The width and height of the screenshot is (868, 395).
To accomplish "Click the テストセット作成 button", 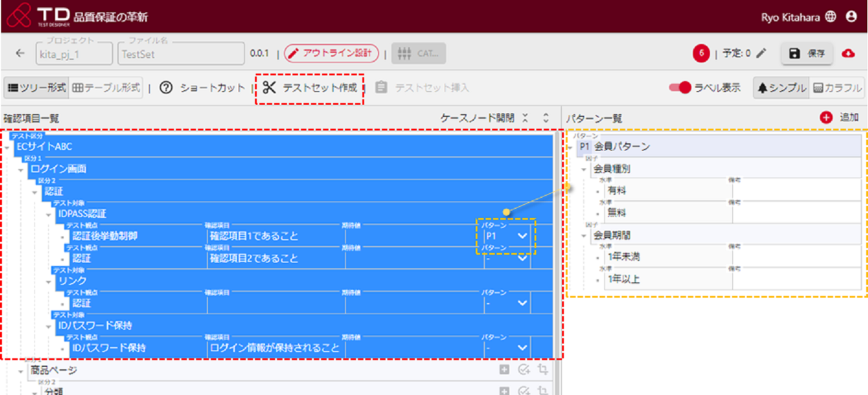I will pyautogui.click(x=310, y=88).
